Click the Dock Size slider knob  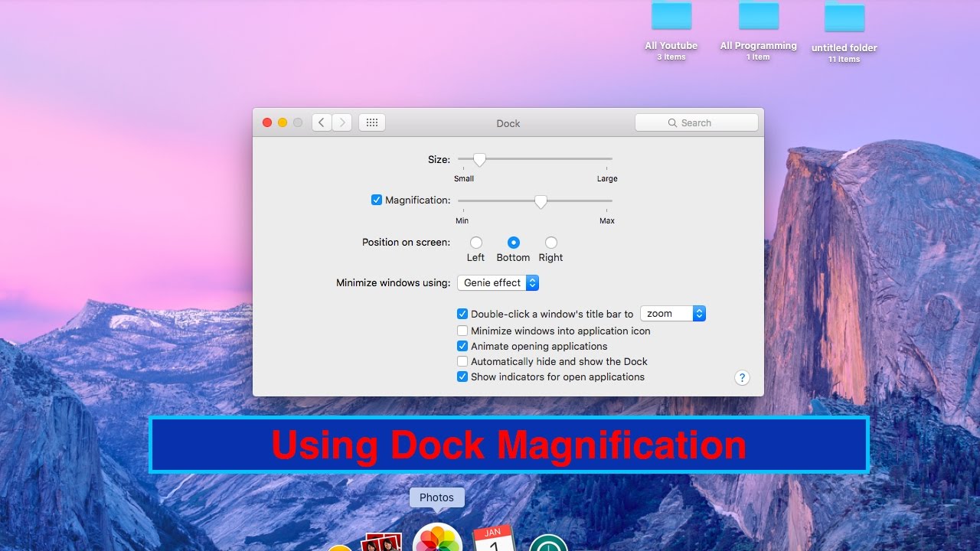479,159
